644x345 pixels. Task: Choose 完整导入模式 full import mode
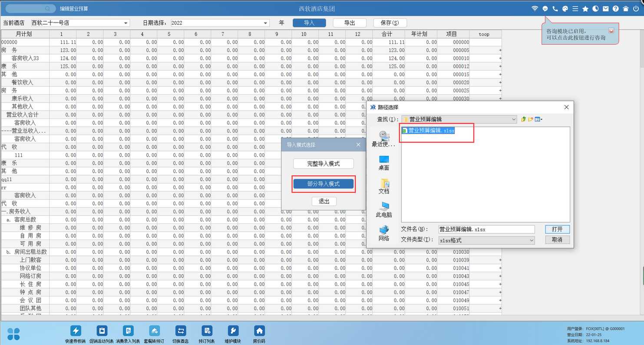pyautogui.click(x=324, y=164)
